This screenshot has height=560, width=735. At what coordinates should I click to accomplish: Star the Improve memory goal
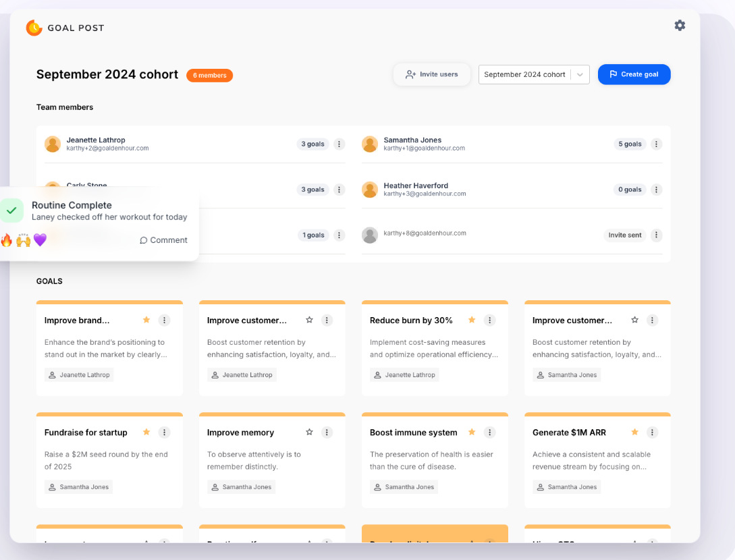point(309,432)
